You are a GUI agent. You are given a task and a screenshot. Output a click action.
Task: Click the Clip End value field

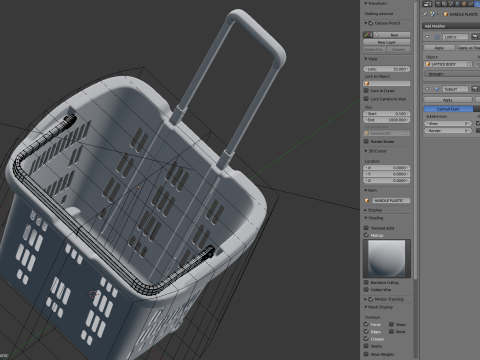coord(387,120)
